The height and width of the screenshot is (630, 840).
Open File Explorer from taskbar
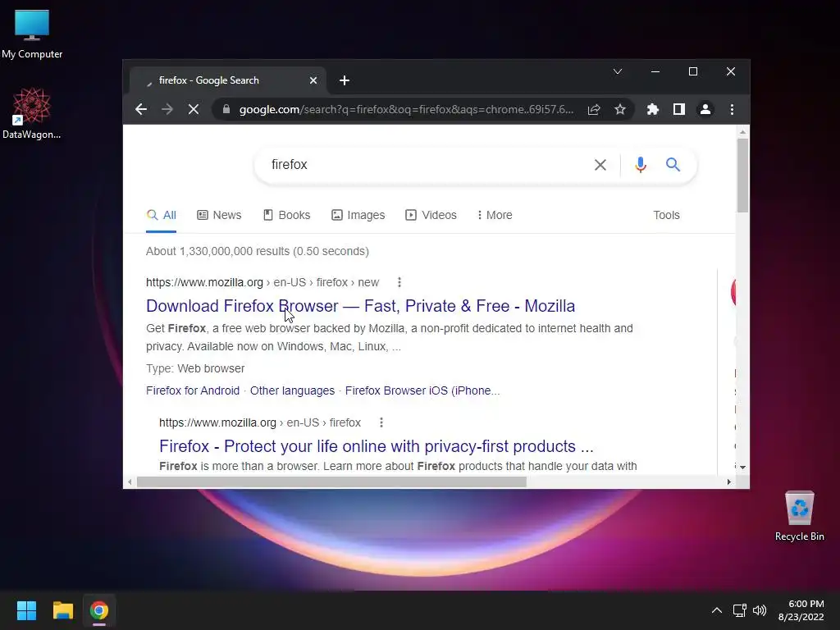click(x=62, y=610)
